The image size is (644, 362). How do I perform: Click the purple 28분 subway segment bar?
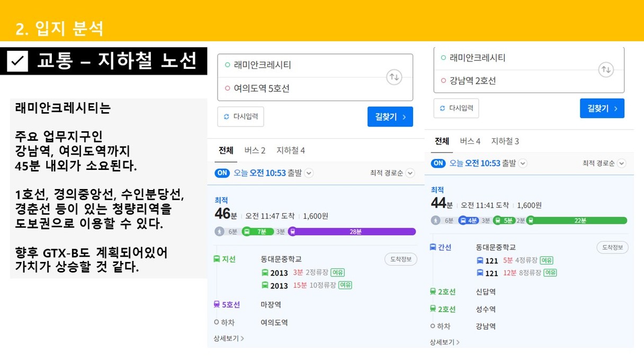pos(352,231)
